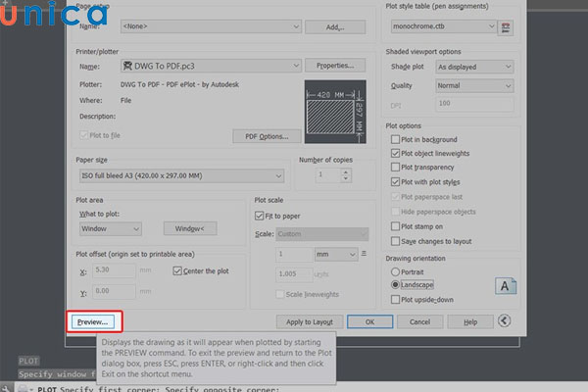Viewport: 588px width, 392px height.
Task: Click the Y plot offset field
Action: pyautogui.click(x=114, y=291)
